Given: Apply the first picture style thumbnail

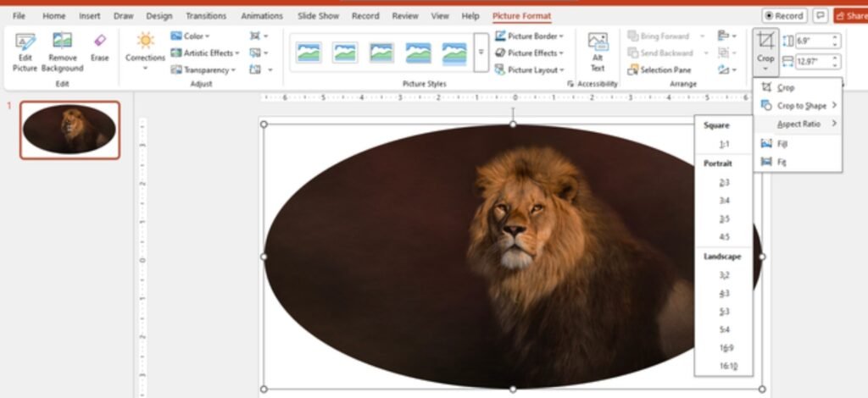Looking at the screenshot, I should click(309, 53).
